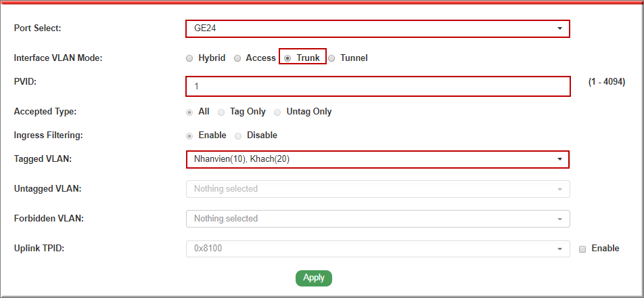Click the Uplink TPID dropdown arrow
Screen dimensions: 644x298
click(559, 249)
